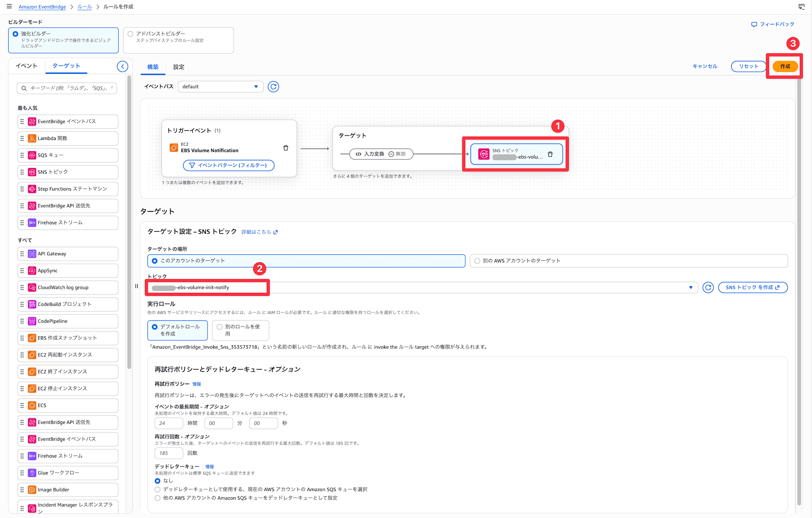Click the main page vertical scrollbar
This screenshot has width=812, height=518.
pos(799,292)
